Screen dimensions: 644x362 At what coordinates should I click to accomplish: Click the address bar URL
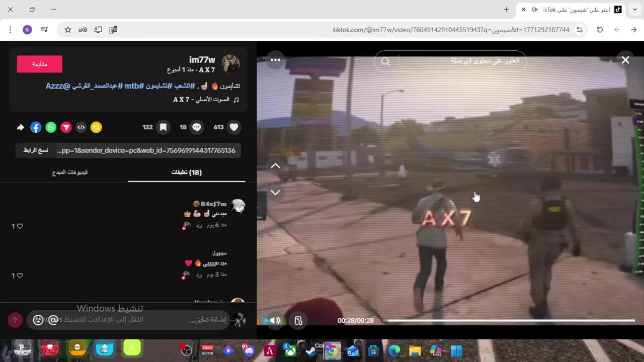pos(451,30)
